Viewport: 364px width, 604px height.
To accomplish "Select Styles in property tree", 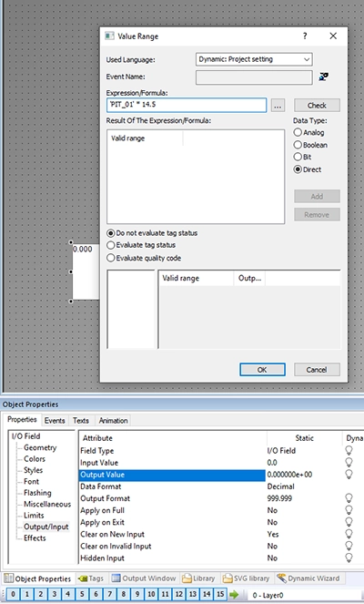I will click(33, 470).
